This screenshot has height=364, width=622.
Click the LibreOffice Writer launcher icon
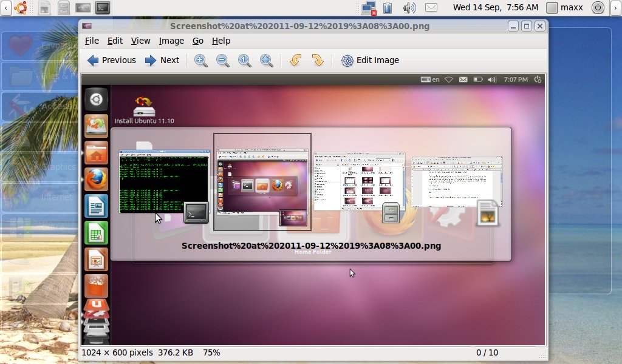coord(96,206)
